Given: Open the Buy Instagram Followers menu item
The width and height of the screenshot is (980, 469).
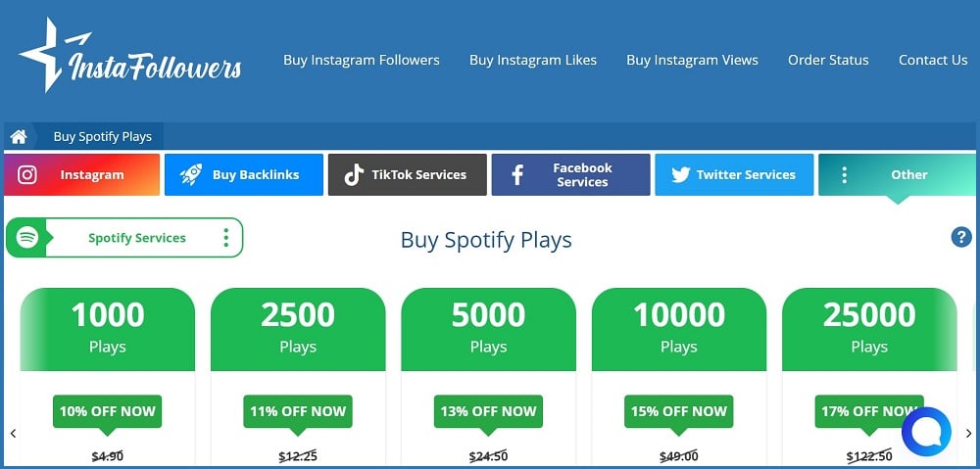Looking at the screenshot, I should 362,60.
